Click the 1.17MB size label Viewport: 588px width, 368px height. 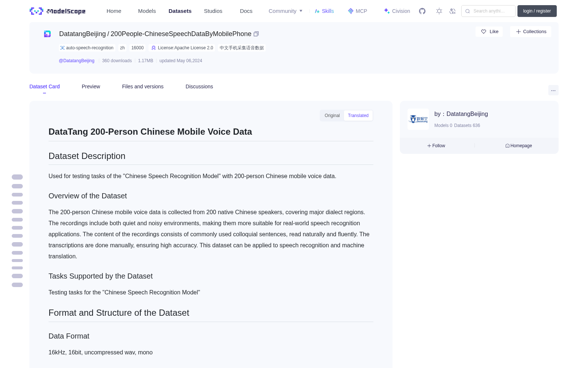[x=146, y=61]
